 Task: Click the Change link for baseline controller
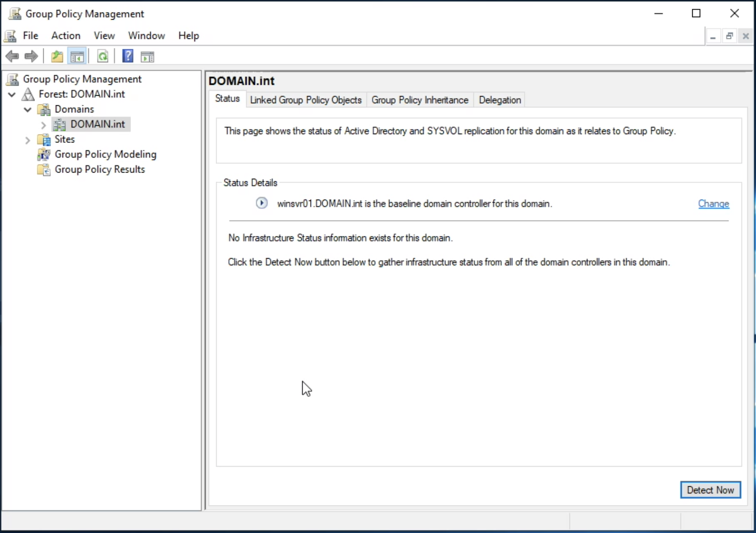tap(714, 204)
